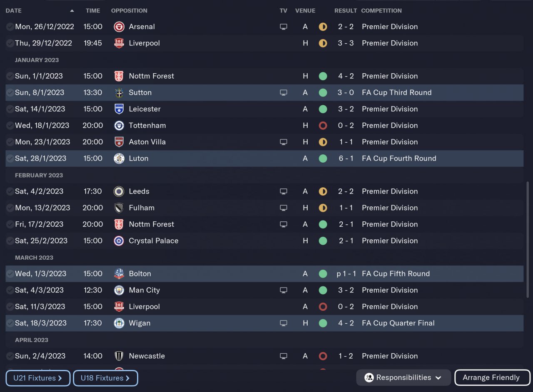
Task: Toggle checkmark beside Sat 4/3/2023 Man City fixture
Action: point(10,290)
